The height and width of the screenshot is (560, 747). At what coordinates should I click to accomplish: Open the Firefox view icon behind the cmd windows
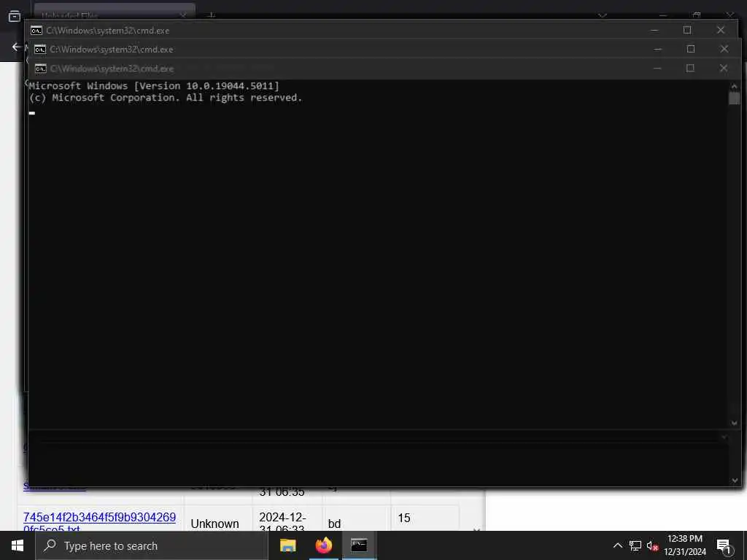pos(15,16)
